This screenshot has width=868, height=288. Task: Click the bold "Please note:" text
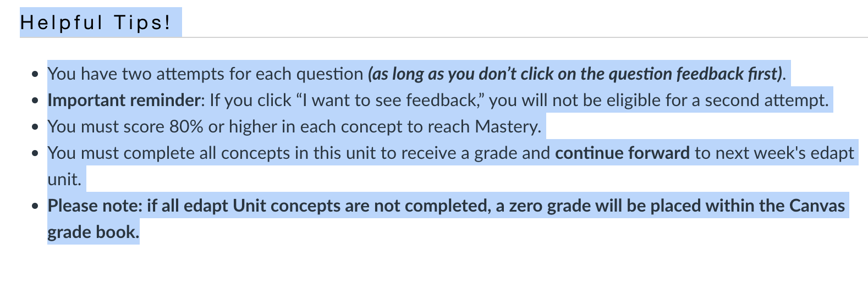95,206
